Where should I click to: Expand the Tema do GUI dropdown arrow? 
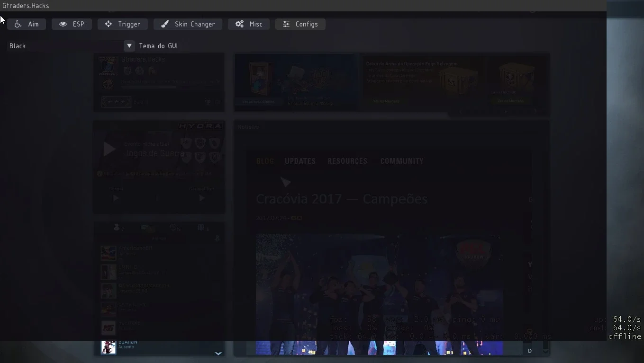point(129,46)
